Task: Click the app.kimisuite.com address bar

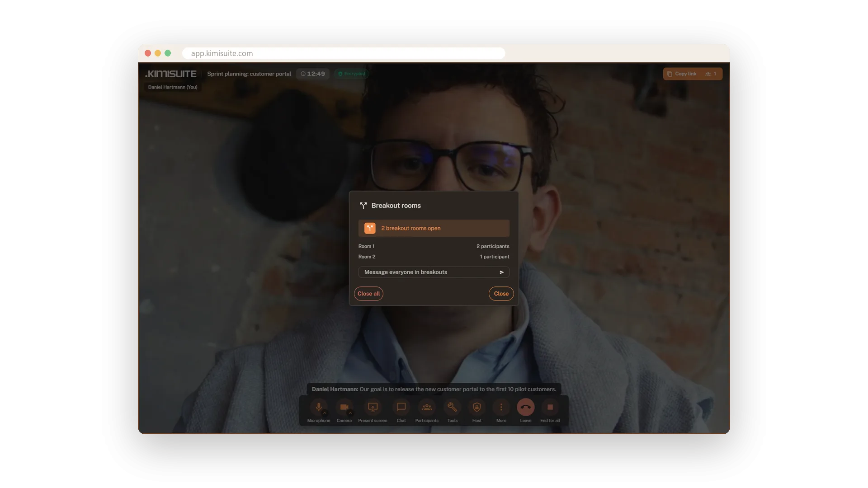Action: click(x=344, y=53)
